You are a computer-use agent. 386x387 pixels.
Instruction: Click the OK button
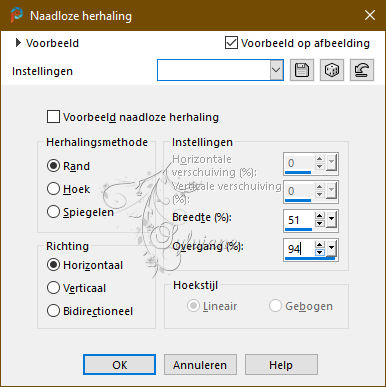click(119, 365)
